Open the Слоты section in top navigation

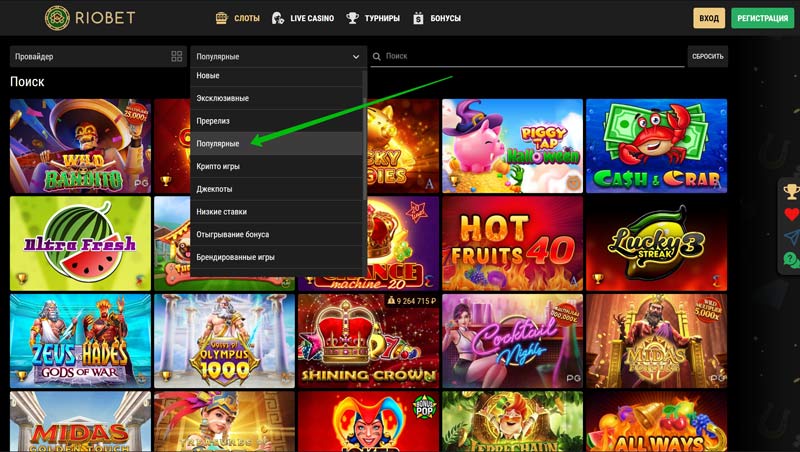(237, 18)
